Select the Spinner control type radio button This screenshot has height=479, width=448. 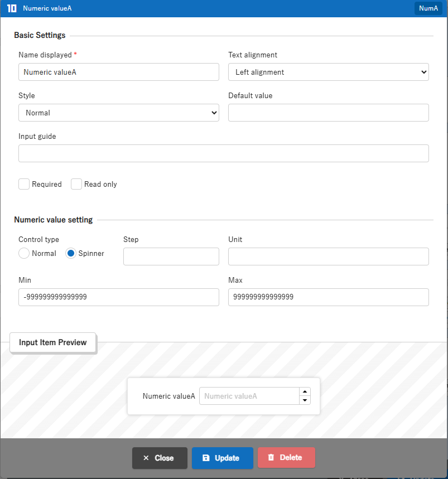(71, 253)
